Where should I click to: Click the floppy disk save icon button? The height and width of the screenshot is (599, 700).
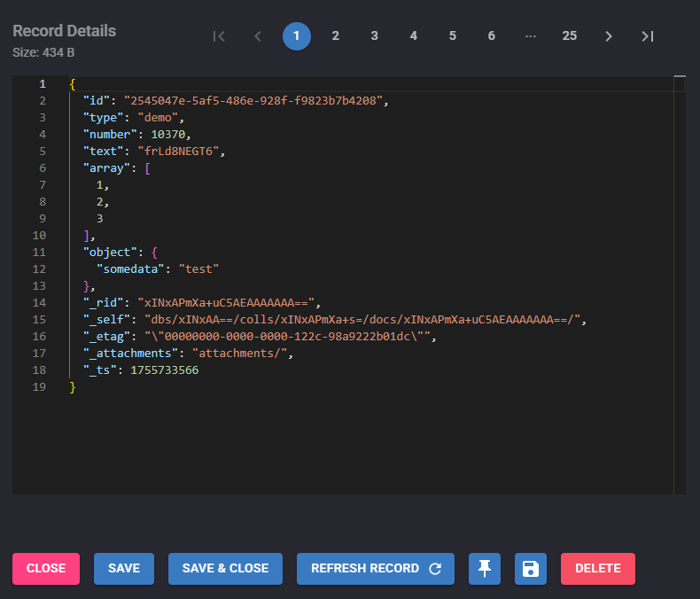click(x=531, y=569)
